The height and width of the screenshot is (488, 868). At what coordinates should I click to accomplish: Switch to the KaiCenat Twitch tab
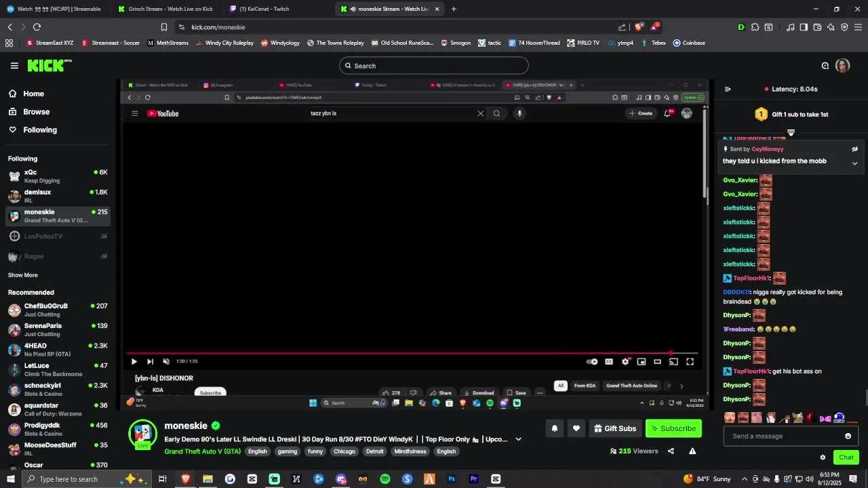(278, 9)
